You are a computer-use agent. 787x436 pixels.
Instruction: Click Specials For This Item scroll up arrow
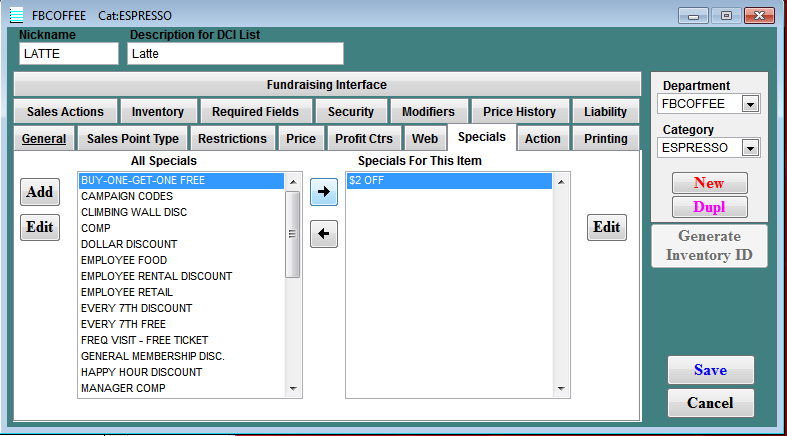coord(561,182)
